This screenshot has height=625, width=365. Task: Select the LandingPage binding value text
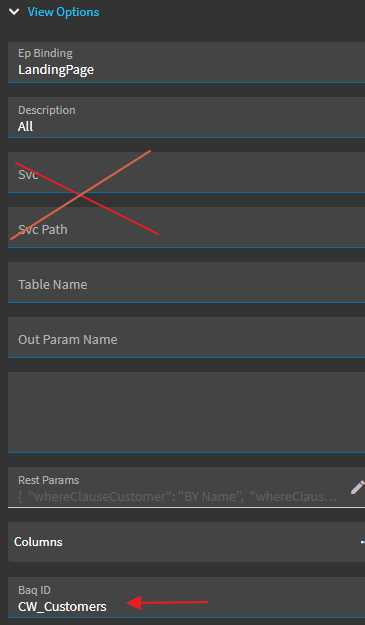click(x=56, y=70)
